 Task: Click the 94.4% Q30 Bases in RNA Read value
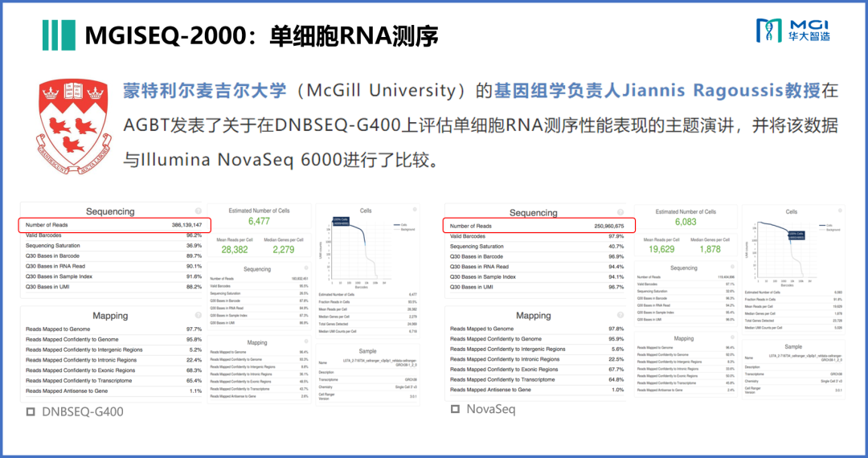pyautogui.click(x=616, y=267)
